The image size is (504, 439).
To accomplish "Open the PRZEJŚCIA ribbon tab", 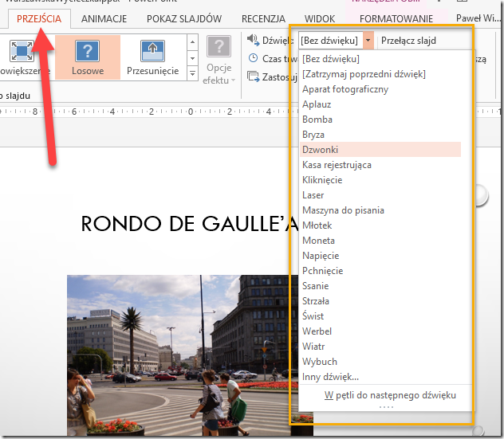I will 39,19.
